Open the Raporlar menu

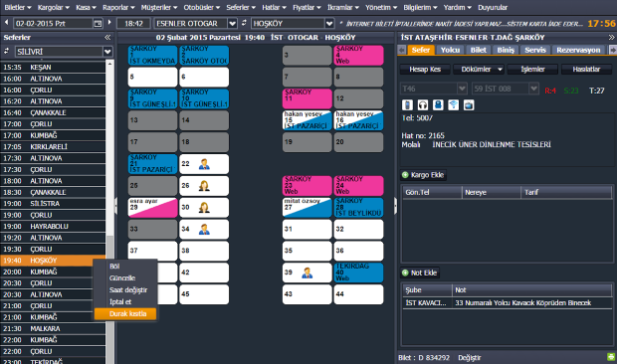point(118,8)
